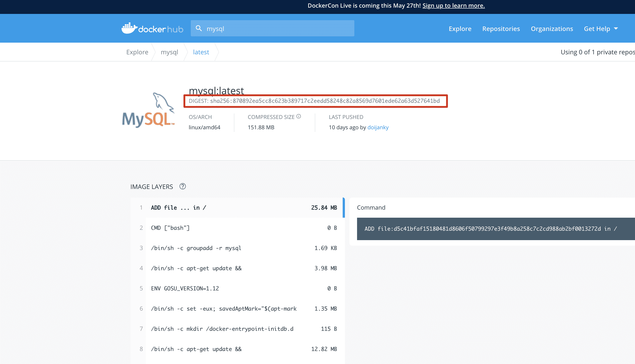The height and width of the screenshot is (364, 635).
Task: Click the Image Layers help icon
Action: click(x=182, y=186)
